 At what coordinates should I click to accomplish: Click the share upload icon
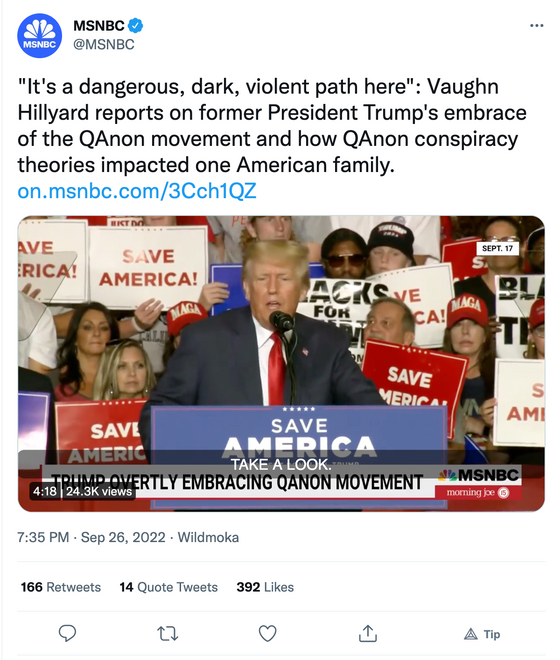pos(368,633)
